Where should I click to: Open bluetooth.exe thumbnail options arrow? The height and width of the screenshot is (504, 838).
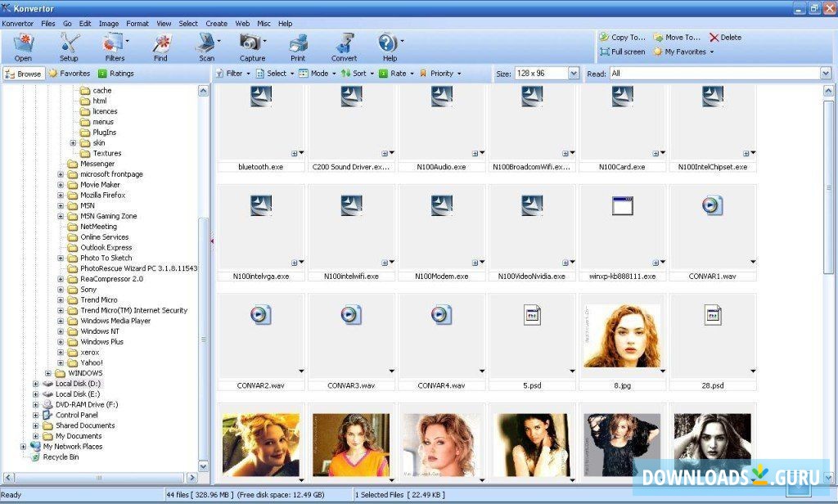301,153
